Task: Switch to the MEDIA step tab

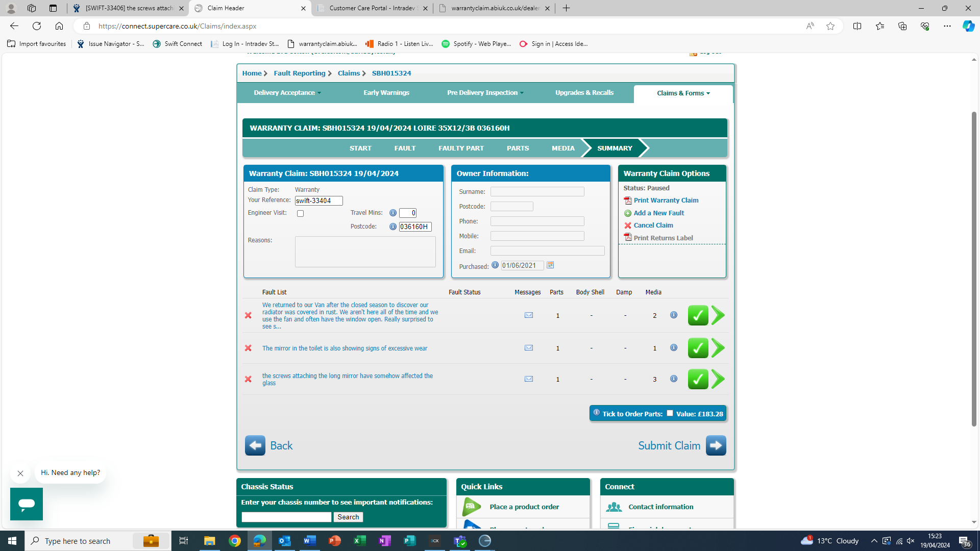Action: pyautogui.click(x=563, y=148)
